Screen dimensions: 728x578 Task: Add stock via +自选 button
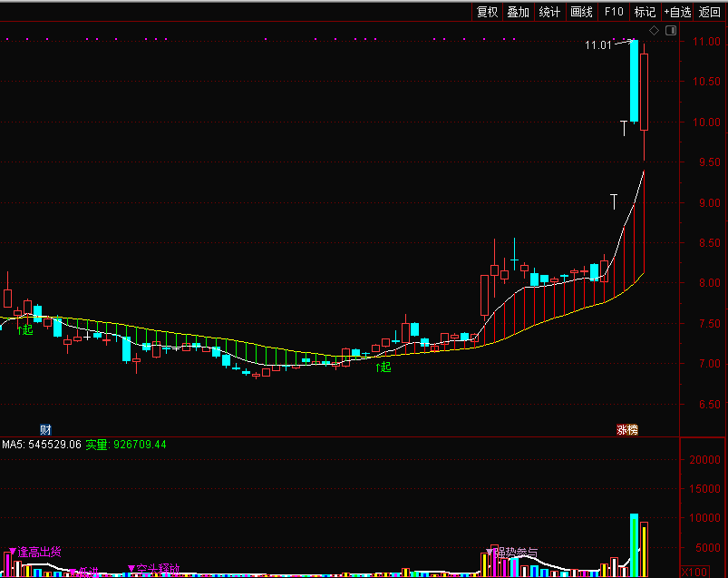click(x=677, y=12)
